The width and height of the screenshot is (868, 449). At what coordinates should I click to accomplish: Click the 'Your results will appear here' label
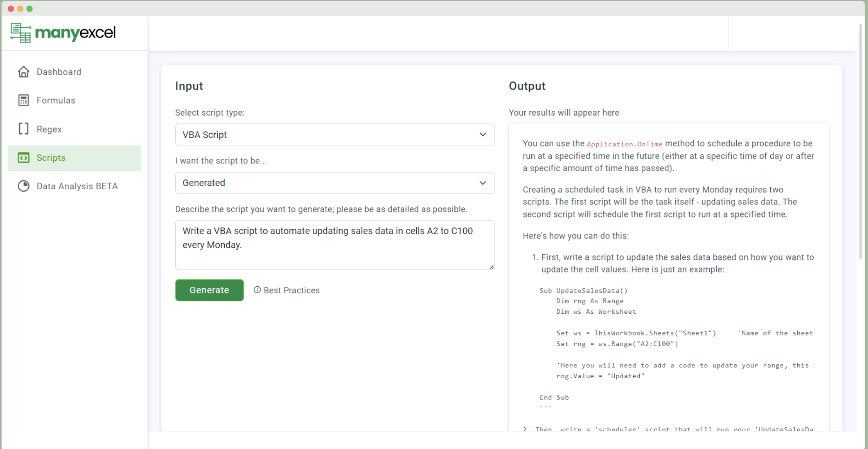(564, 113)
